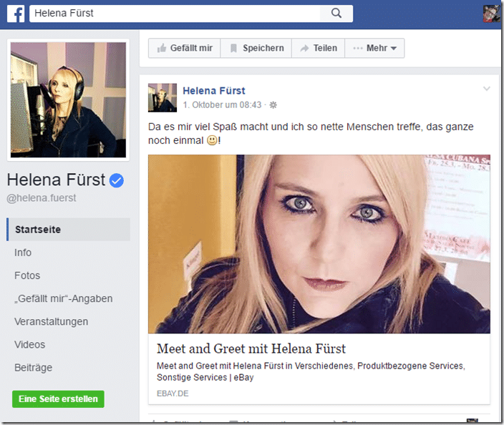Open the Info sidebar section
The image size is (504, 425).
pyautogui.click(x=23, y=253)
